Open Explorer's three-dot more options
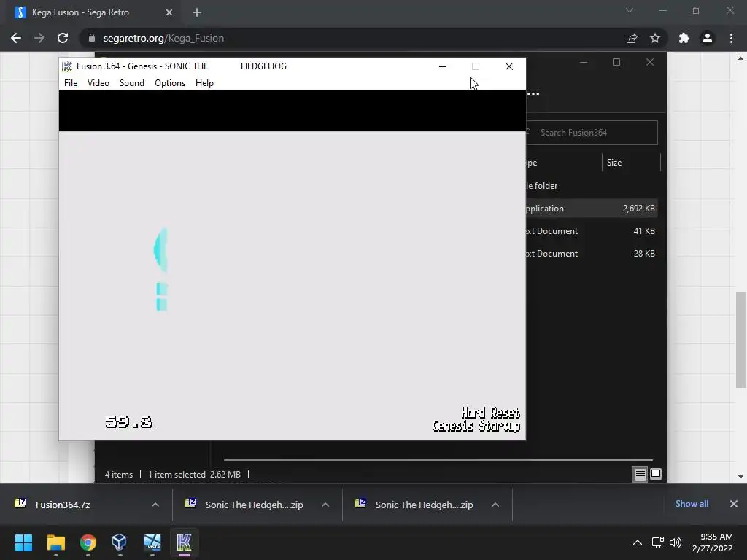Viewport: 747px width, 560px height. 533,93
